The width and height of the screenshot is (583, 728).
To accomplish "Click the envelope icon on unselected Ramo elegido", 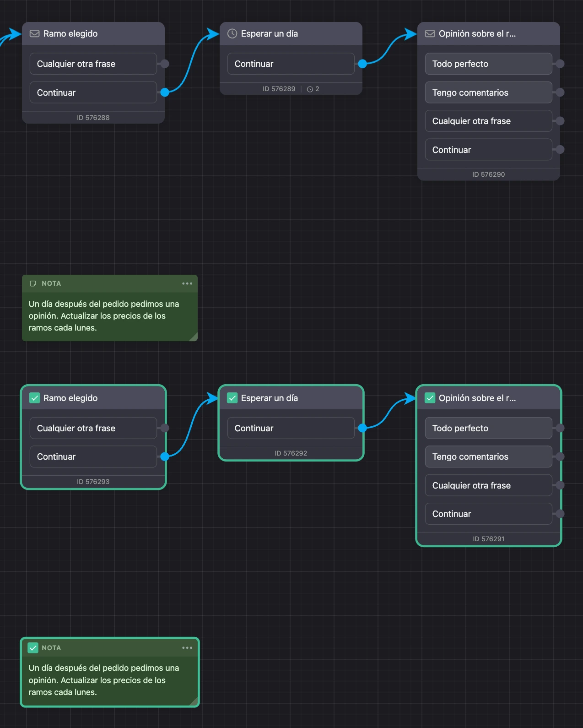I will pos(34,33).
